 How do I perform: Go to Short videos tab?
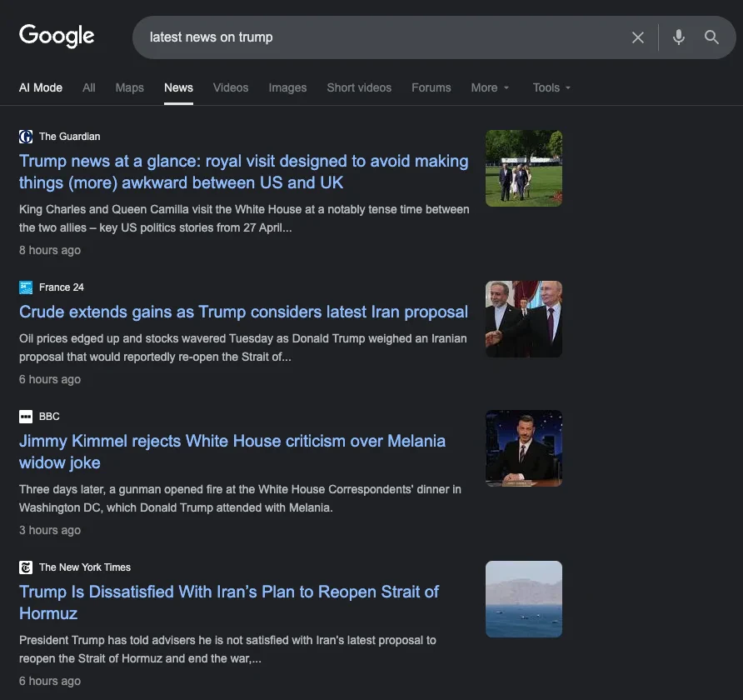[359, 87]
